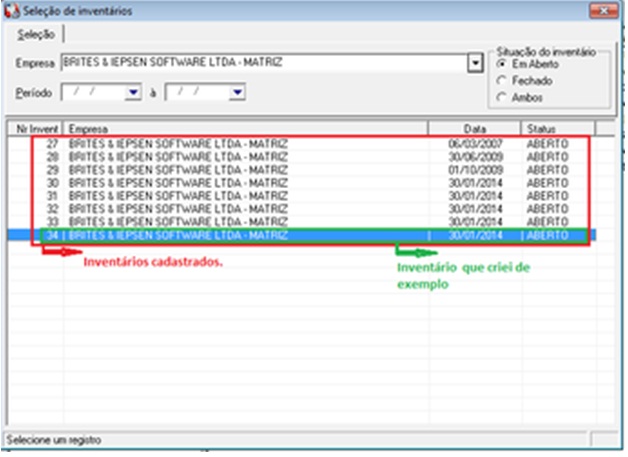The image size is (628, 457).
Task: Open the Período end date picker arrow
Action: (237, 93)
